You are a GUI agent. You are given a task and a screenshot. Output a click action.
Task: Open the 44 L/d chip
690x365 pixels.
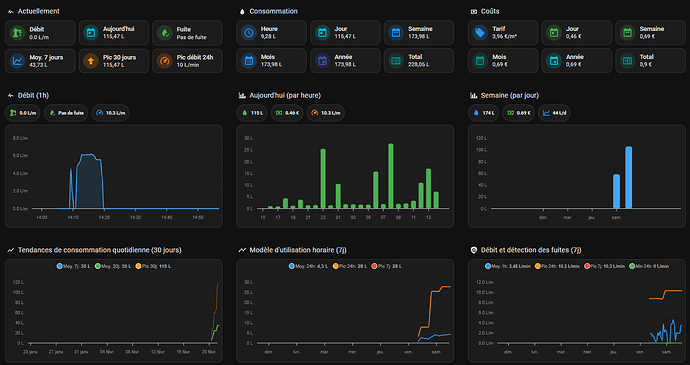click(555, 113)
